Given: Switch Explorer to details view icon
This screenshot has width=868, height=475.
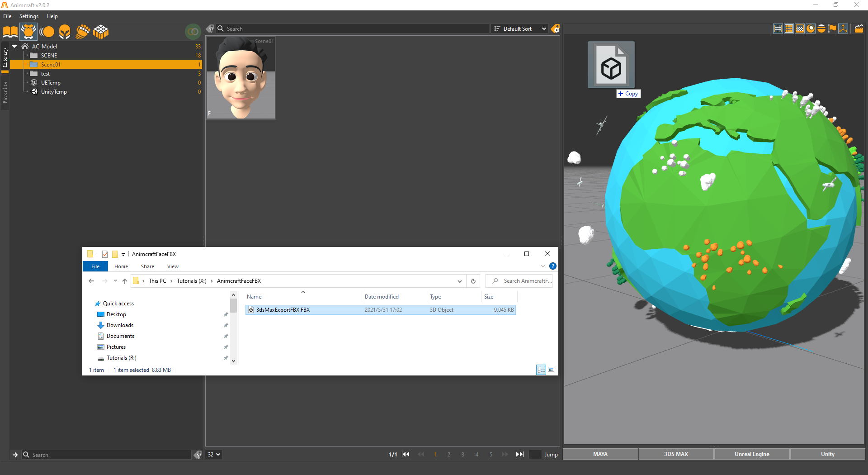Looking at the screenshot, I should click(541, 370).
